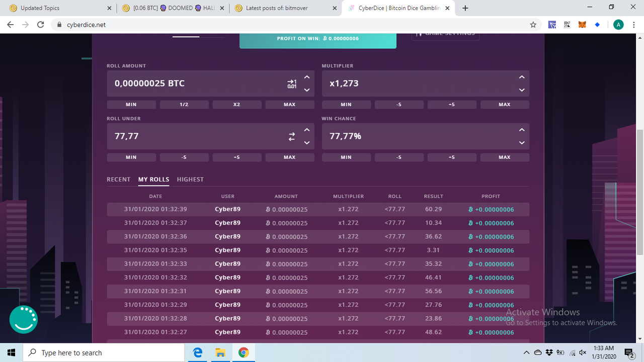The width and height of the screenshot is (644, 362).
Task: Reload the page
Action: (x=41, y=25)
